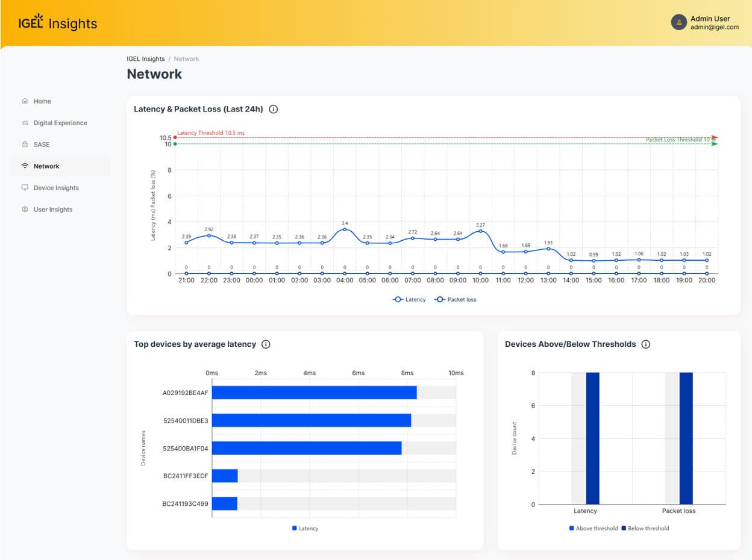Open info icon beside Devices Above/Below Thresholds

[645, 344]
